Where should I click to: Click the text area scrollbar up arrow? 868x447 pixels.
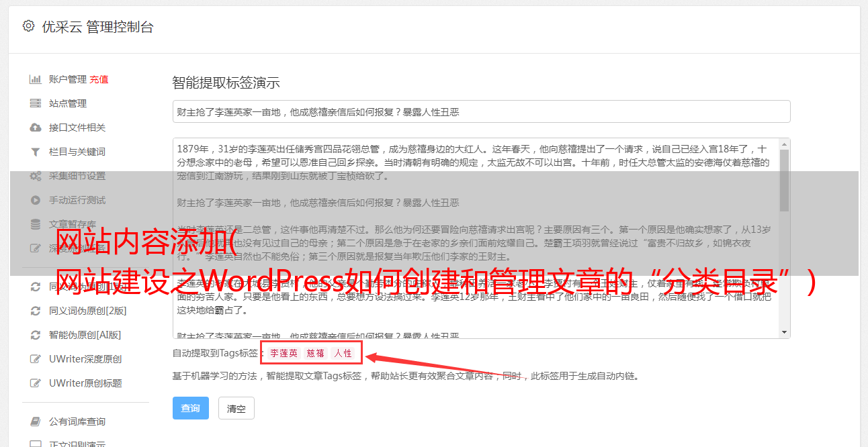click(784, 144)
